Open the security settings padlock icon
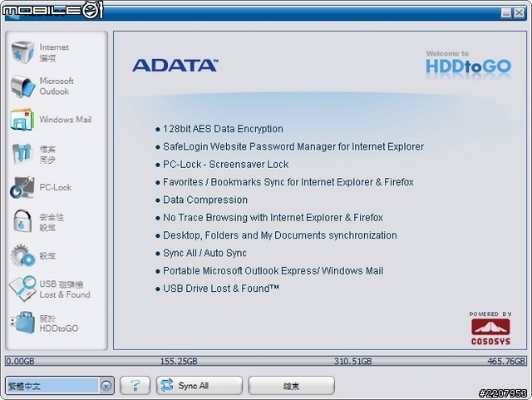Viewport: 532px width, 400px height. click(22, 221)
